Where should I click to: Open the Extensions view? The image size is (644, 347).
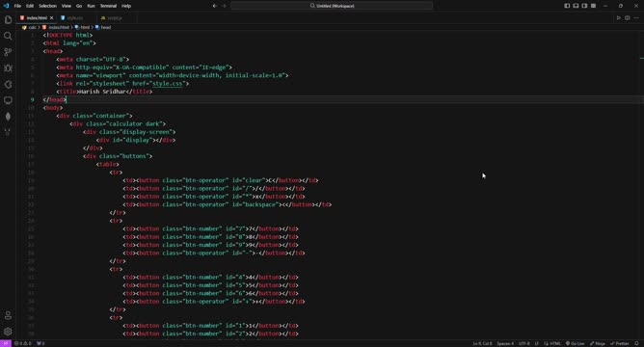click(8, 84)
